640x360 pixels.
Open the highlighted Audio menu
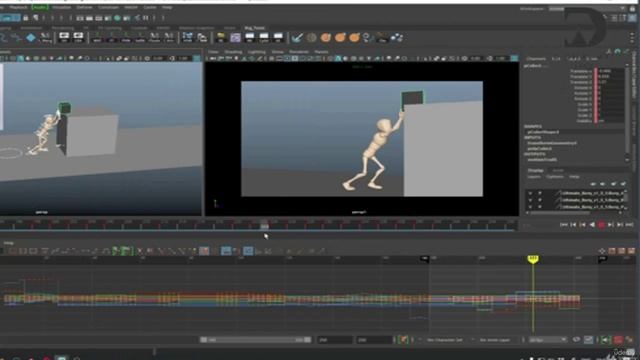coord(40,7)
